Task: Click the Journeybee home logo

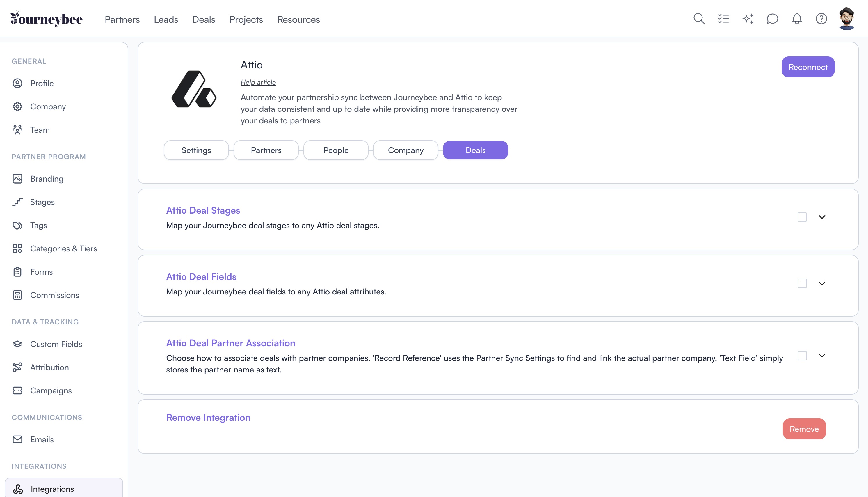Action: point(47,19)
